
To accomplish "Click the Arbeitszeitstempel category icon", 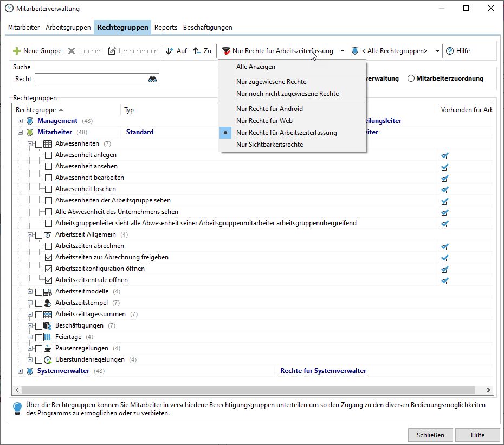I will pos(48,303).
